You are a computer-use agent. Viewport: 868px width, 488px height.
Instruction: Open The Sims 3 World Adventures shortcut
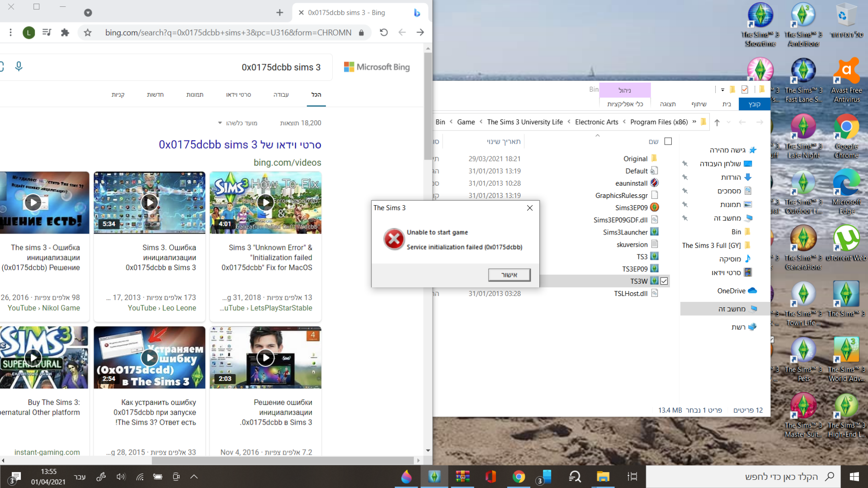point(846,359)
